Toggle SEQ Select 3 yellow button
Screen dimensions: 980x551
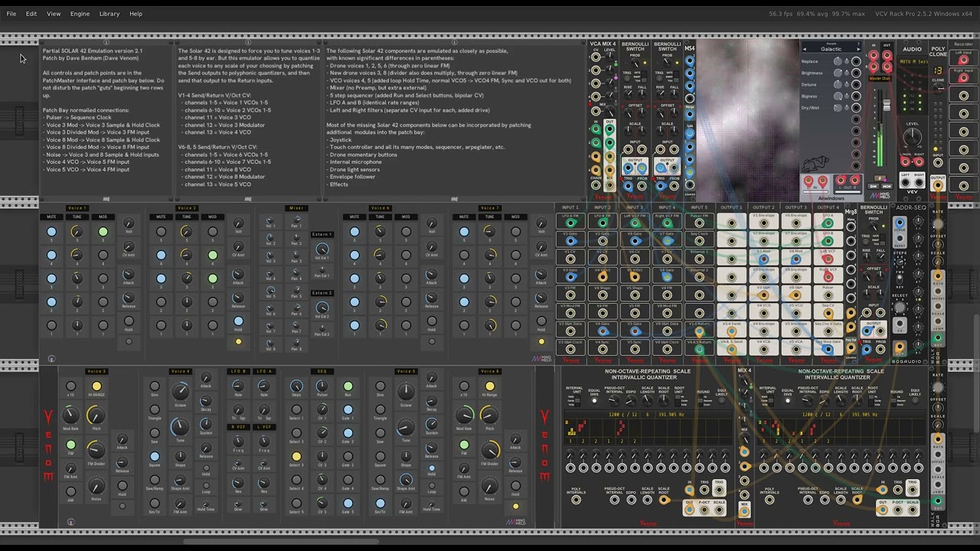coord(296,457)
